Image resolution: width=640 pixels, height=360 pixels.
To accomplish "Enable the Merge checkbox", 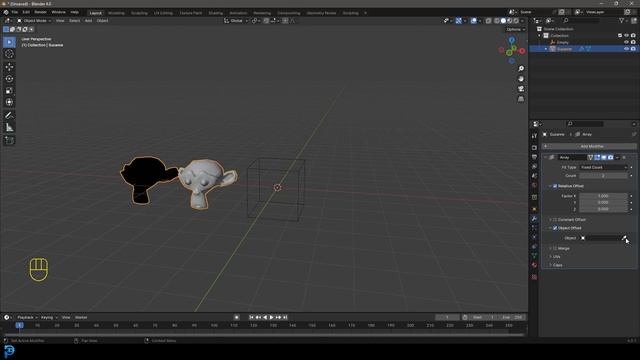I will tap(555, 248).
